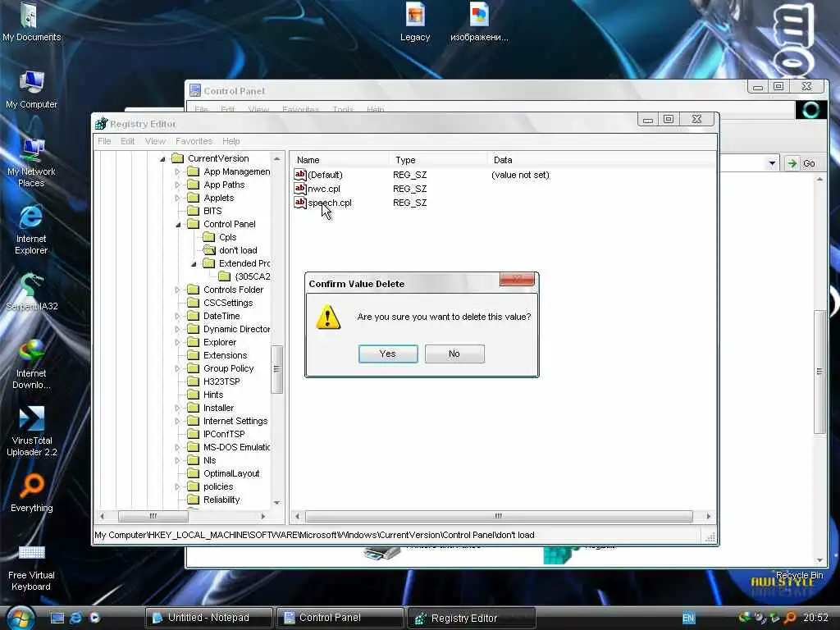The height and width of the screenshot is (630, 840).
Task: Confirm deletion with the Yes button
Action: (x=388, y=354)
